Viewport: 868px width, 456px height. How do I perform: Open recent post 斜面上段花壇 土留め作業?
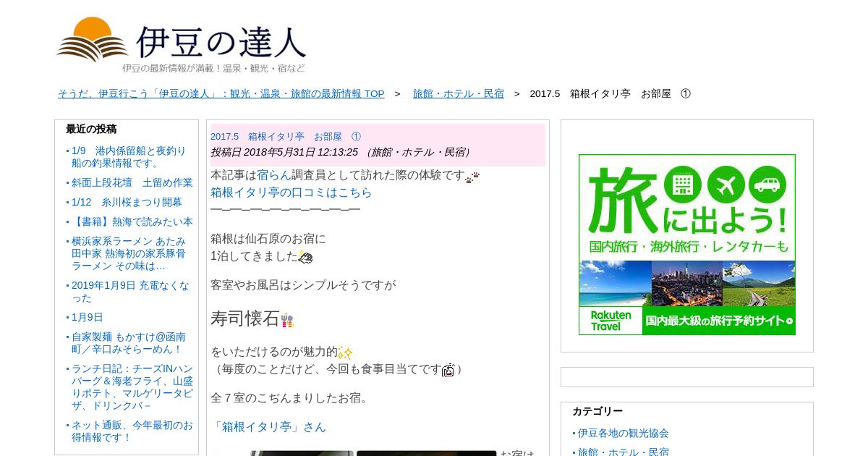click(x=132, y=182)
